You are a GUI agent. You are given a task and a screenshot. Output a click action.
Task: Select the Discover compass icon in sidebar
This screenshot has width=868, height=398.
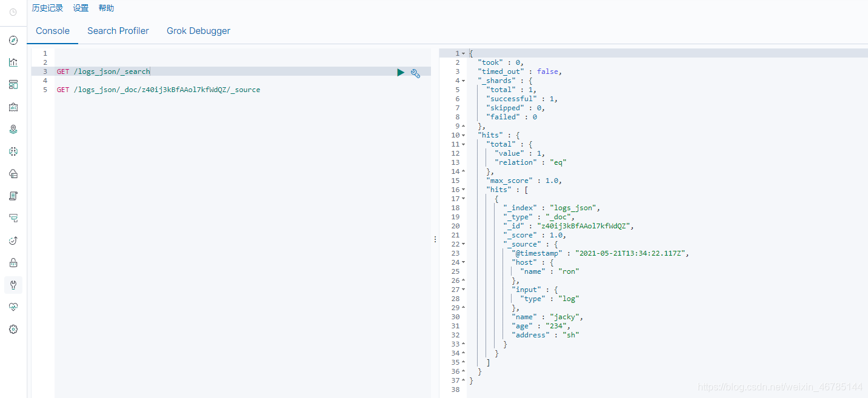tap(13, 40)
